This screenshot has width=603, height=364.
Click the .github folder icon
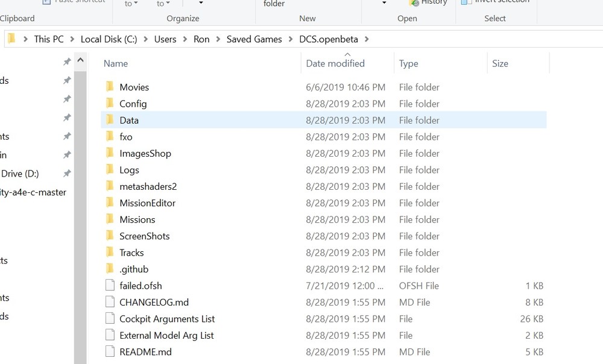tap(110, 269)
